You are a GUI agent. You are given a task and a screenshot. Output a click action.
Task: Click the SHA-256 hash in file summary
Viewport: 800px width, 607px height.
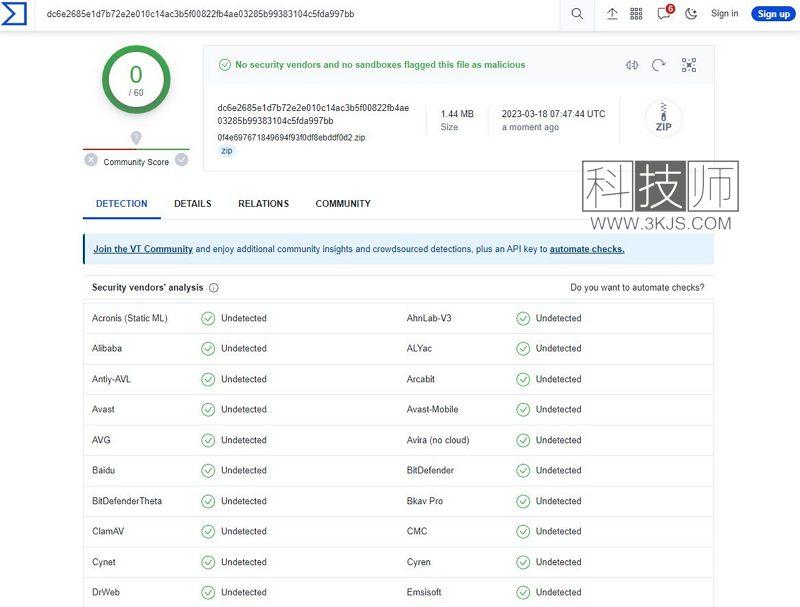tap(313, 114)
